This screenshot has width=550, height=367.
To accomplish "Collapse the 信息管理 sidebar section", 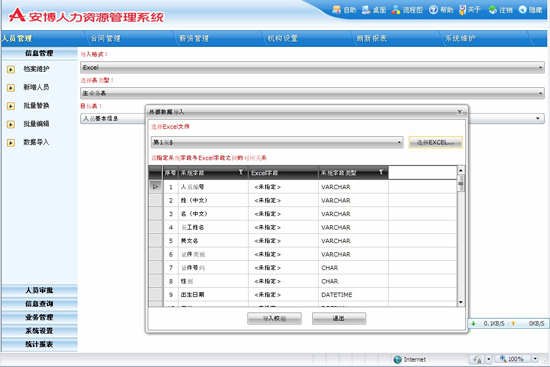I will 39,53.
